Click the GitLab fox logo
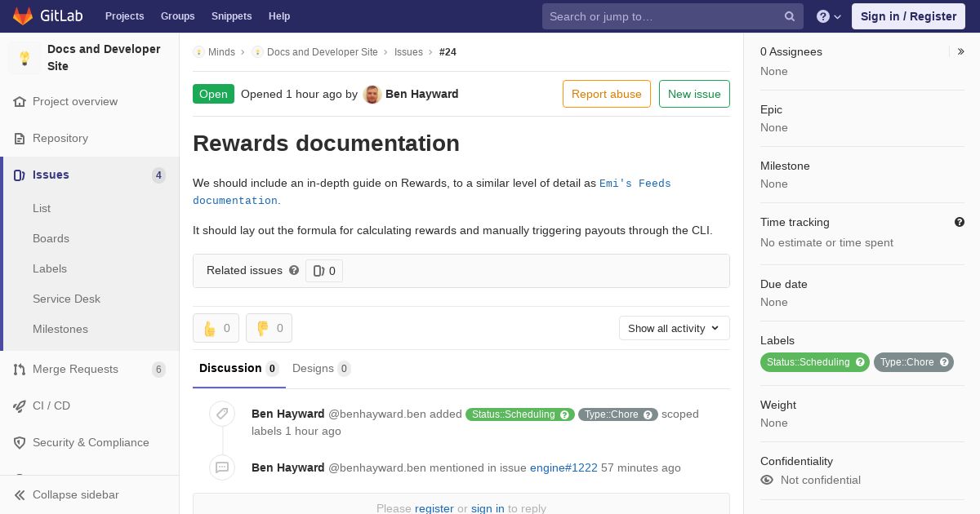The width and height of the screenshot is (980, 514). click(23, 16)
